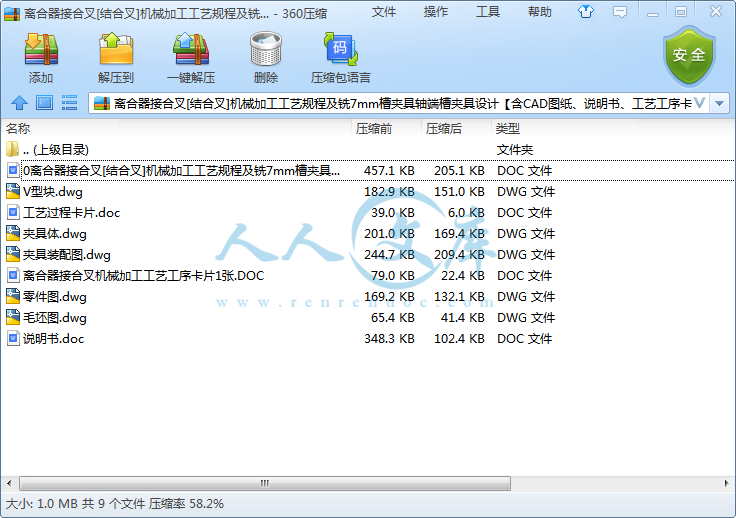This screenshot has width=736, height=518.
Task: Click the DWG icon of 夹具体.dwg
Action: click(13, 233)
